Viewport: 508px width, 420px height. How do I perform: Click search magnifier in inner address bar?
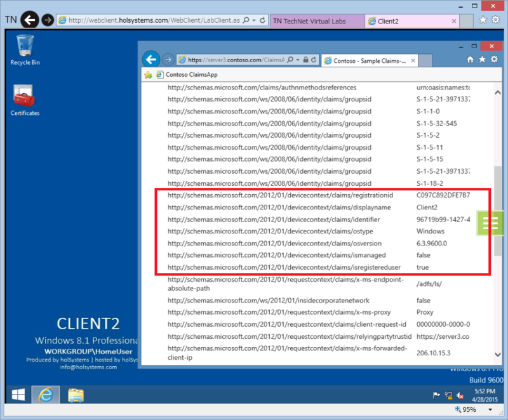tap(290, 60)
